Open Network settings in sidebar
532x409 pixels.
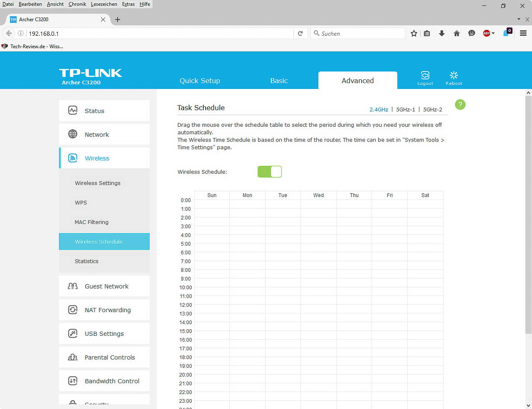coord(96,135)
